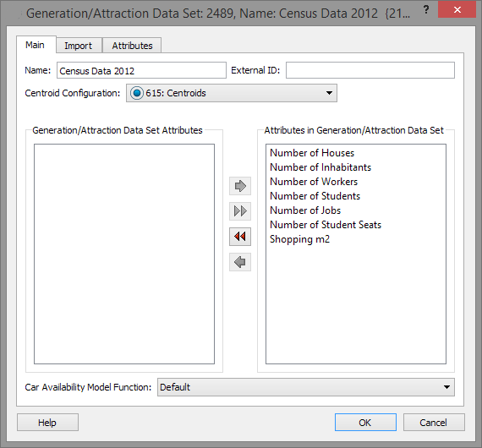Click the single left arrow remove button
The image size is (482, 448).
(x=240, y=262)
